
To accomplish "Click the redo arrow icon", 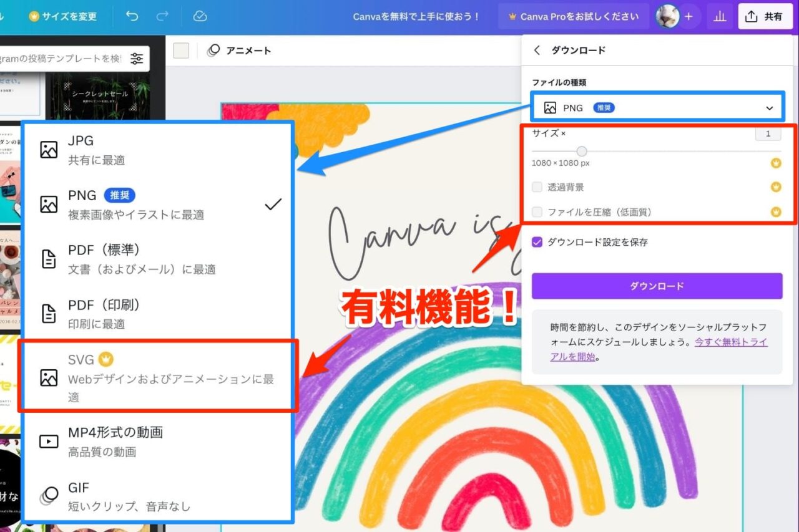I will (162, 16).
